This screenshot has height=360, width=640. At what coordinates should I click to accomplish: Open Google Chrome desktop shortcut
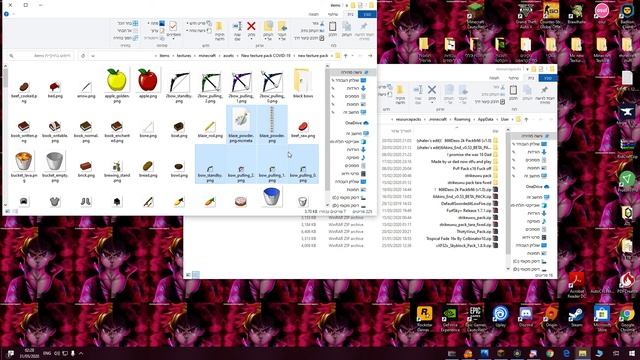[627, 318]
